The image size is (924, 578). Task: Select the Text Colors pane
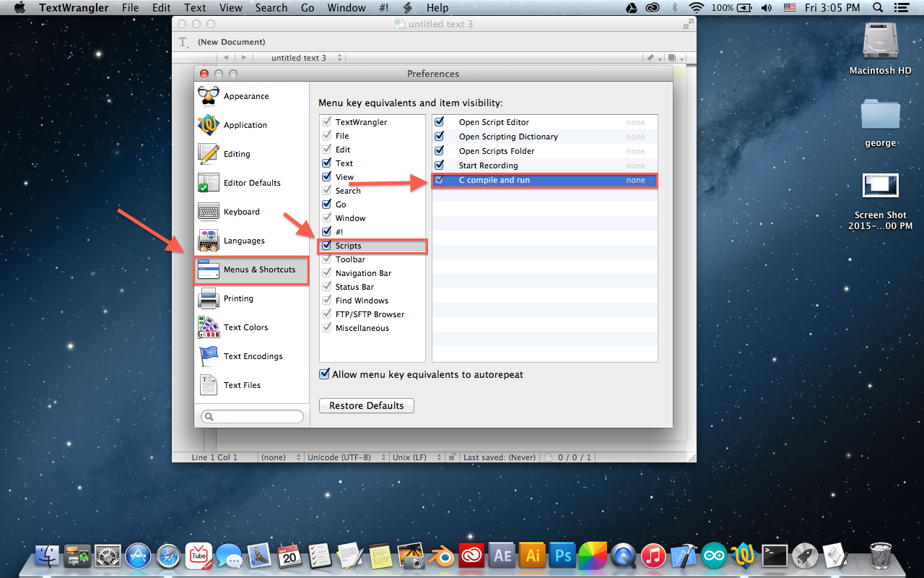251,327
